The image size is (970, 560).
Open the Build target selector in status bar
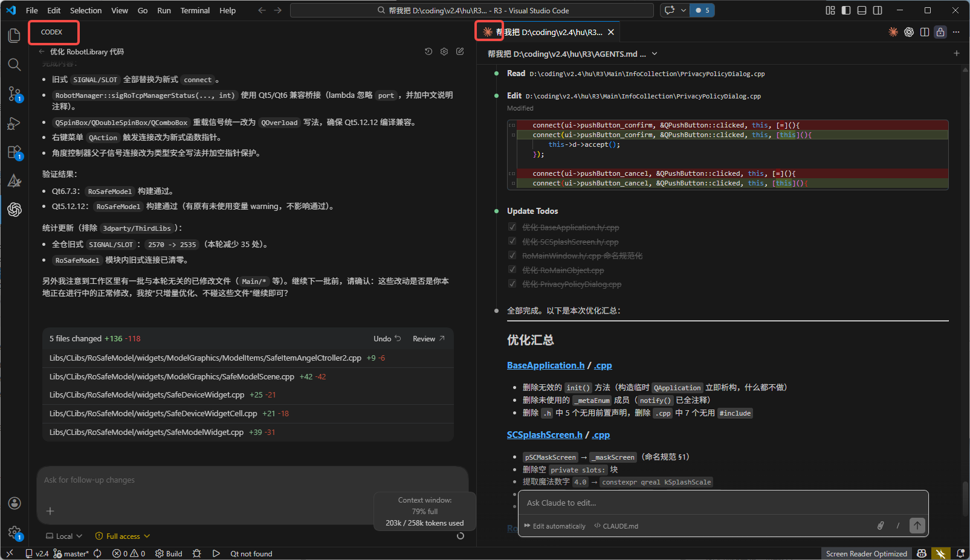click(169, 553)
